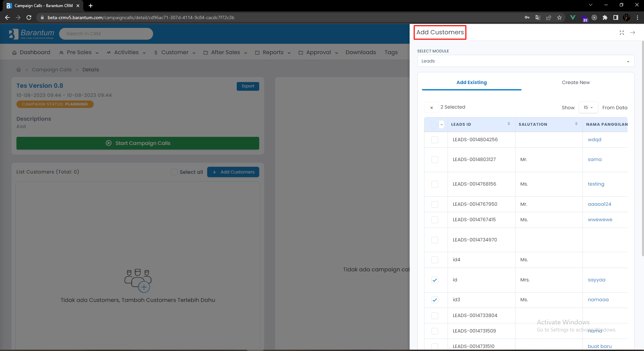Image resolution: width=644 pixels, height=351 pixels.
Task: Click the share page icon in address bar
Action: coord(549,17)
